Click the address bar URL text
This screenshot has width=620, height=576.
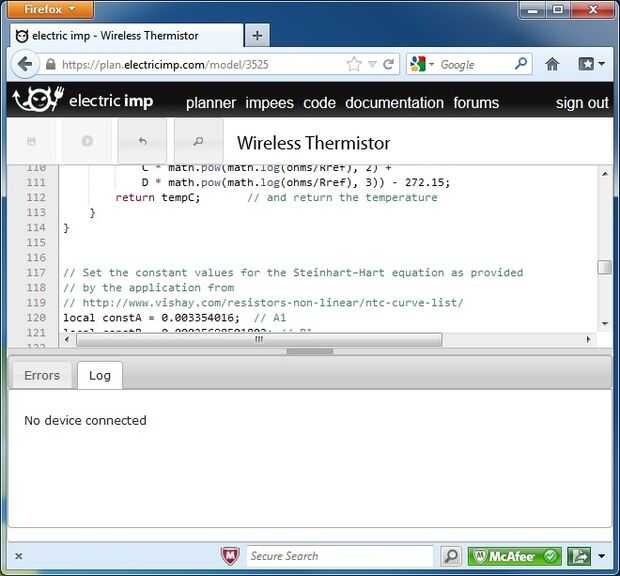point(165,64)
